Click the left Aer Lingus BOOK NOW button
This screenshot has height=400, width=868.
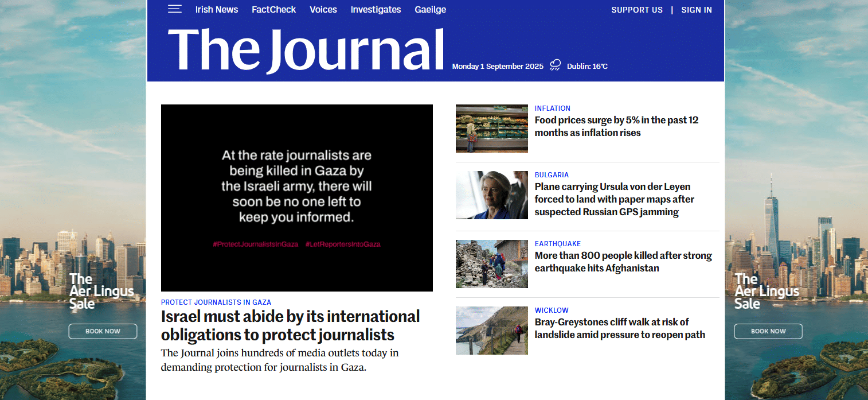(x=102, y=331)
